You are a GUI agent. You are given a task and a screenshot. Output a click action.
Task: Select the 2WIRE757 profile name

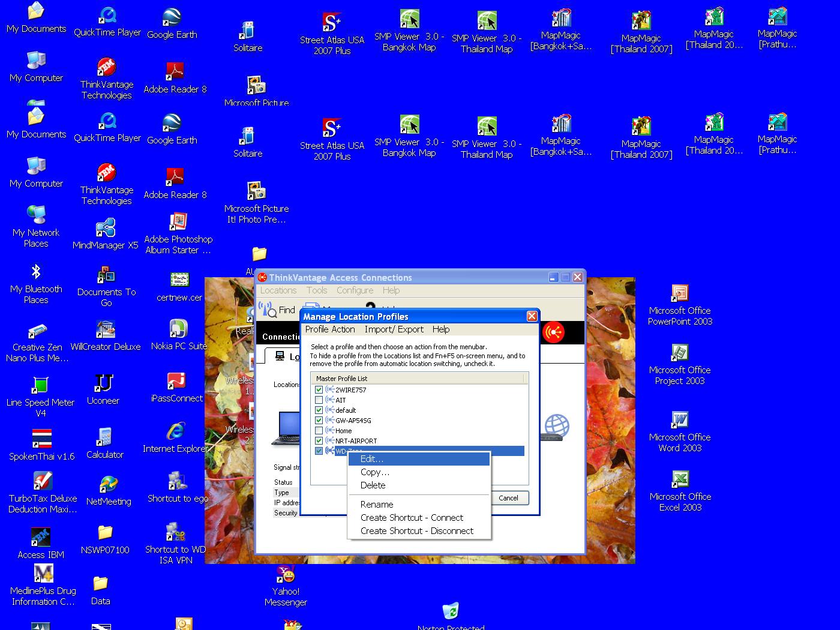click(x=351, y=390)
